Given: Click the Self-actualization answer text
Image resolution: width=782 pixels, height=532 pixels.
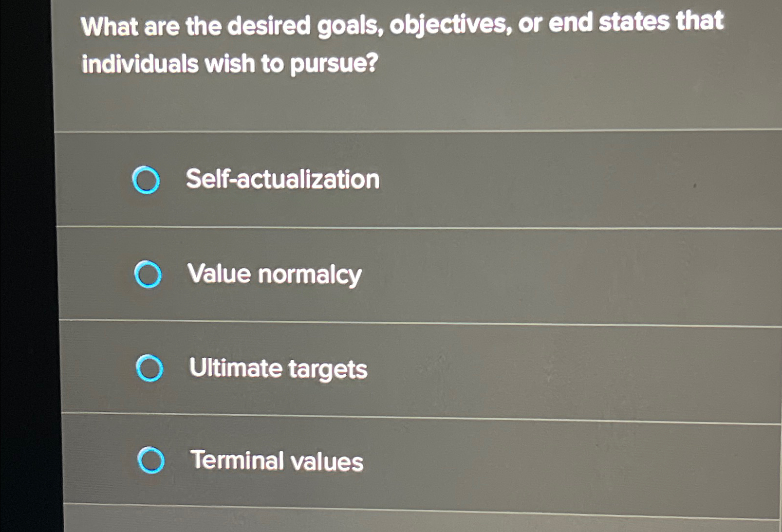Looking at the screenshot, I should tap(282, 180).
